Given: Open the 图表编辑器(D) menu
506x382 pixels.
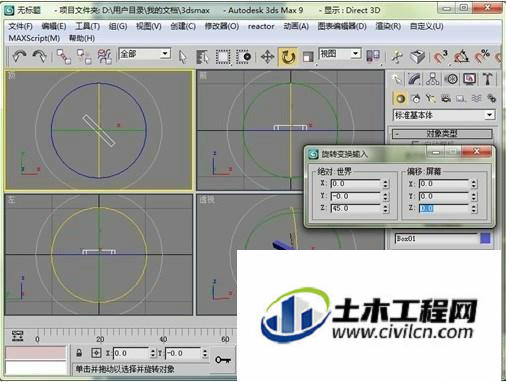Looking at the screenshot, I should coord(342,26).
